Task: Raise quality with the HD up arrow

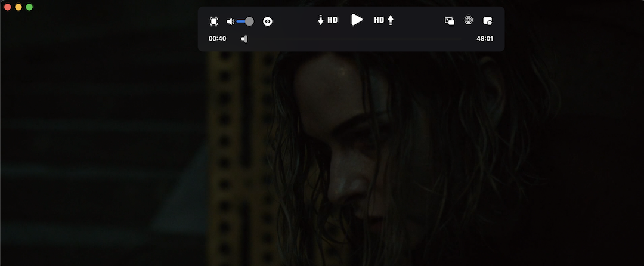Action: pos(383,20)
